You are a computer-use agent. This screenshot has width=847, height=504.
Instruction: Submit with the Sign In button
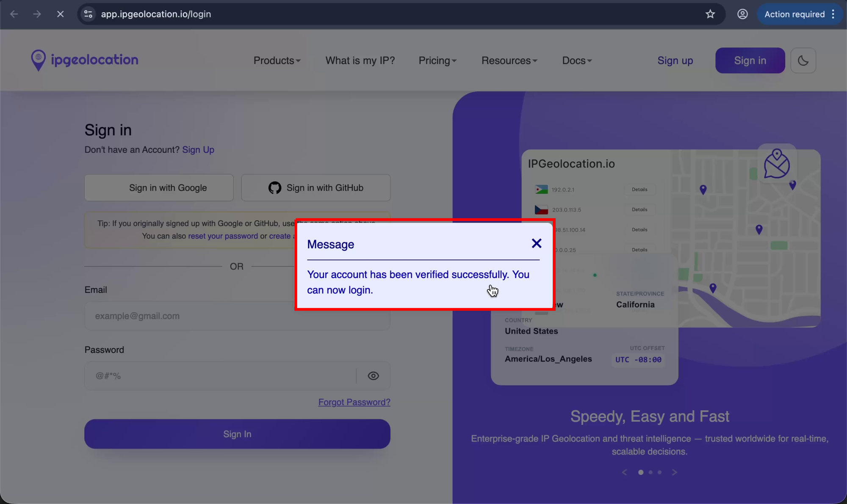point(237,434)
